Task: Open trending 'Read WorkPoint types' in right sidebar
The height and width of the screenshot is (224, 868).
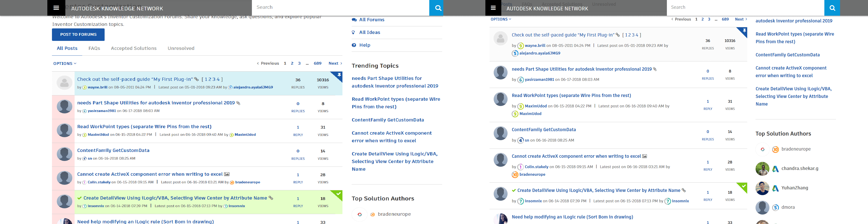Action: pyautogui.click(x=795, y=38)
